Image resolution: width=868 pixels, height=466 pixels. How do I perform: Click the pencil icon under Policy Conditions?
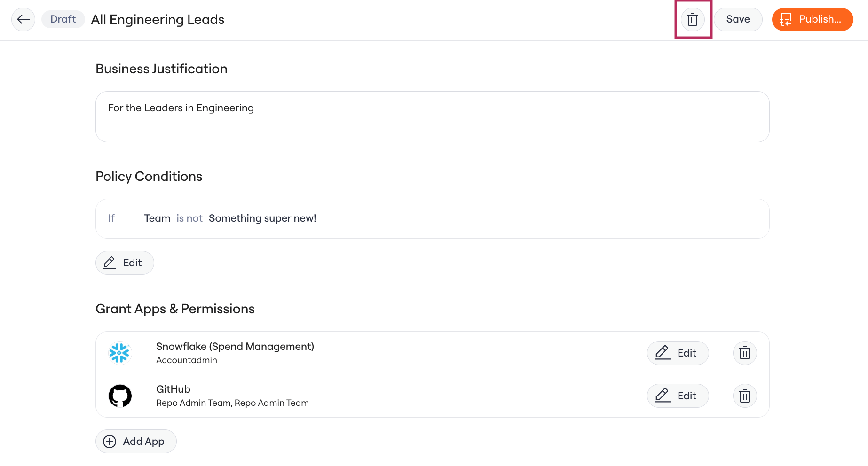[x=110, y=263]
